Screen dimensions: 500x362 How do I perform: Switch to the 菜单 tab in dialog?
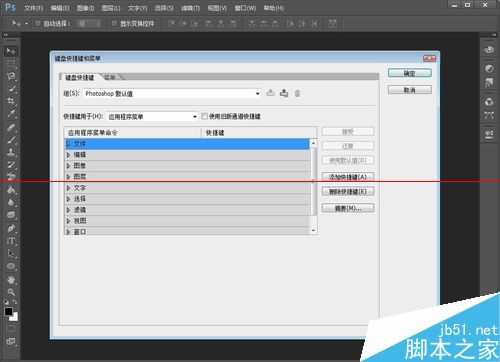pyautogui.click(x=110, y=77)
